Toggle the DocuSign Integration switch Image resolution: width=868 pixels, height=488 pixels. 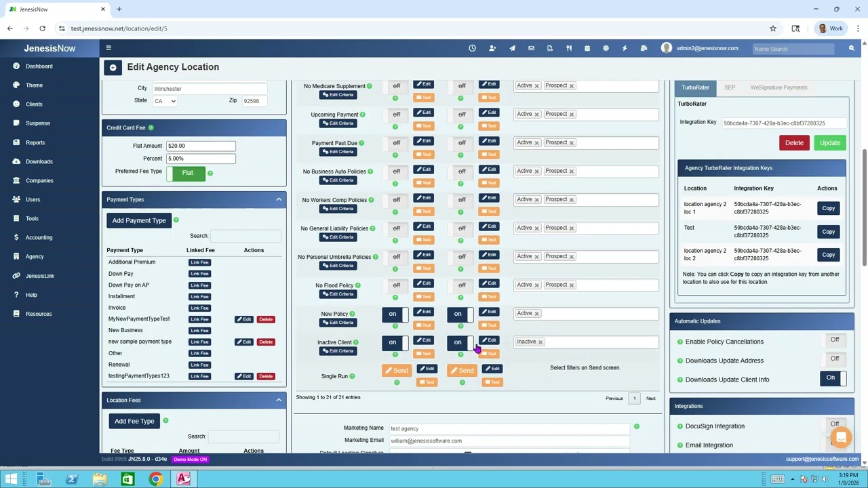(835, 425)
